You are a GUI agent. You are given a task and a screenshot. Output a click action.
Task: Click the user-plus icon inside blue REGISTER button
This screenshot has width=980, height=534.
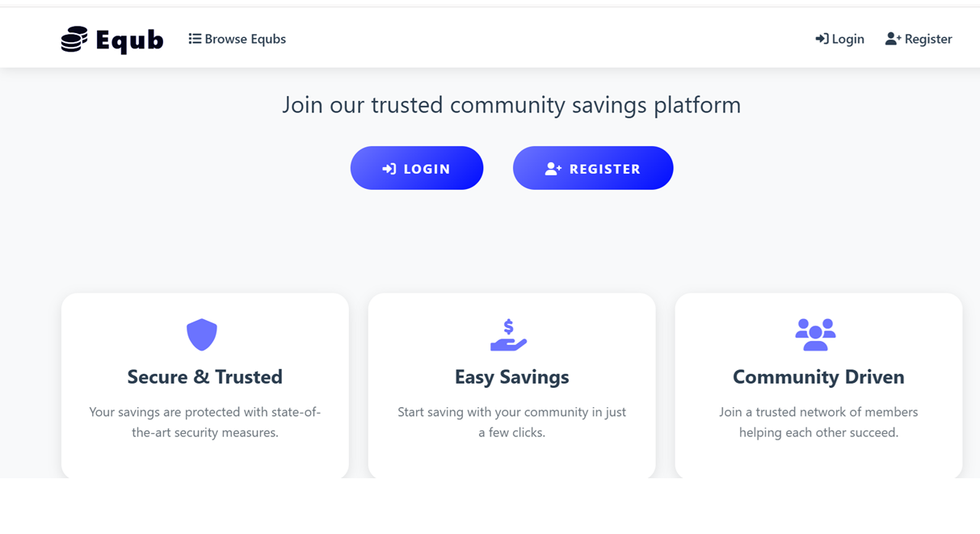click(553, 169)
